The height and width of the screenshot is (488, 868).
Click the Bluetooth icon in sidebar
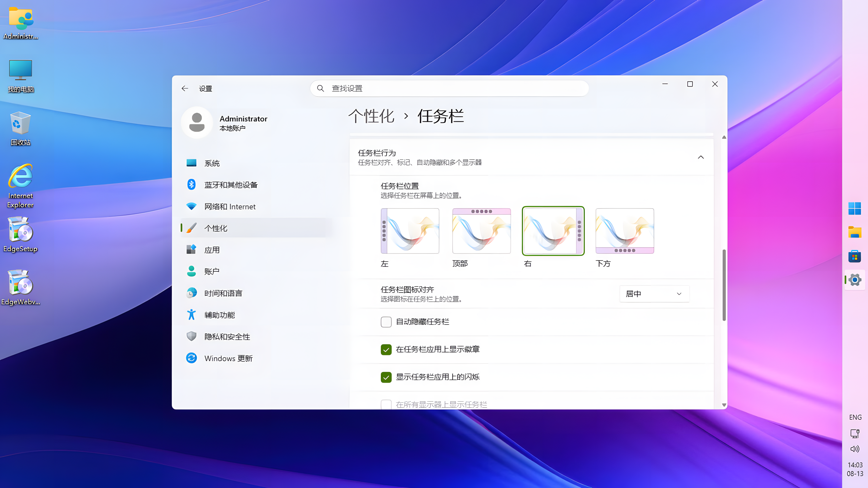tap(192, 185)
